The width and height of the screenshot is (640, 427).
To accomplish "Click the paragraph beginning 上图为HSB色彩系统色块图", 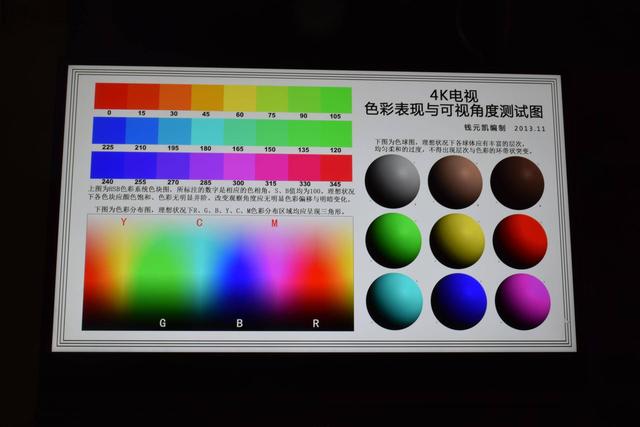I will click(221, 195).
